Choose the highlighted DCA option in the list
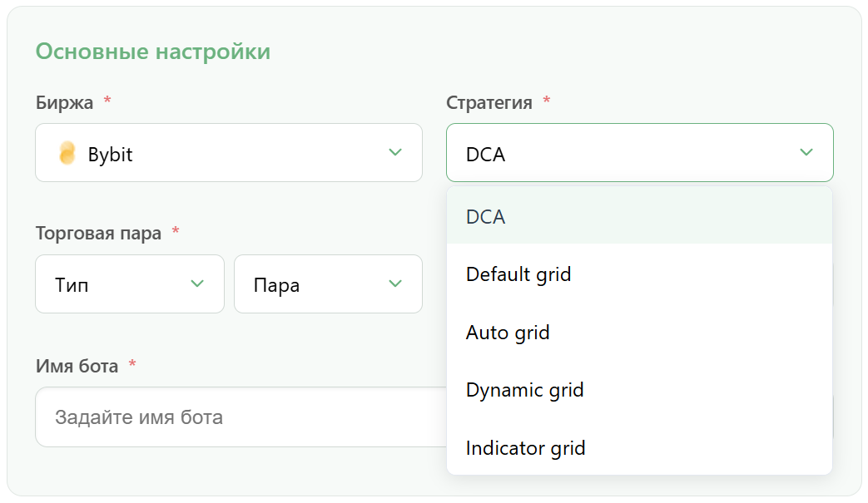Screen dimensions: 868x503 [639, 217]
